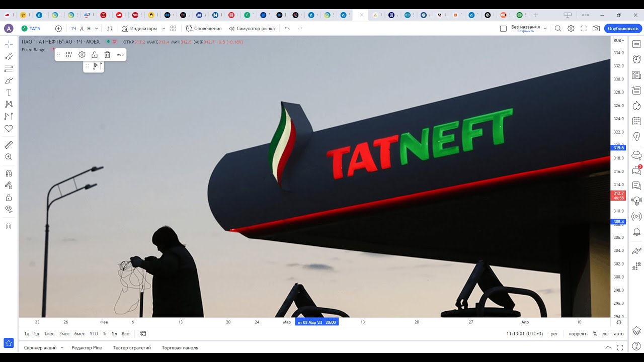Set the date range to Все
644x362 pixels.
125,334
